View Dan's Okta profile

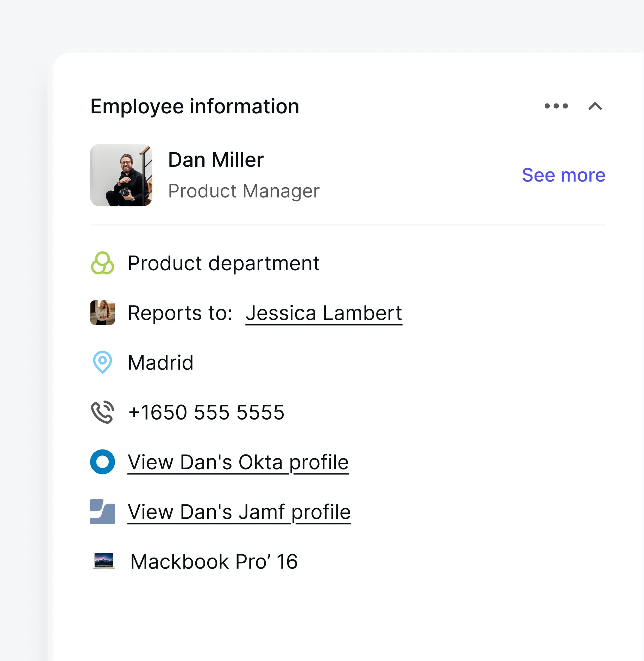pos(238,462)
